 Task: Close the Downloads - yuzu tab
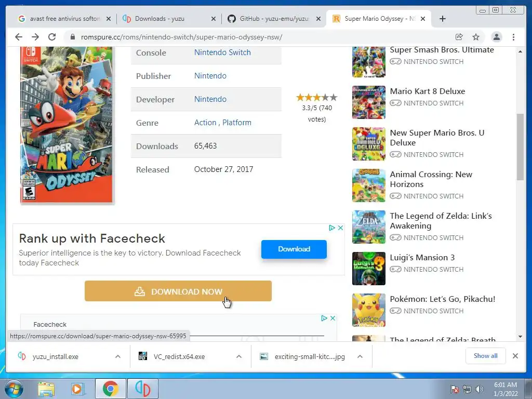[214, 19]
